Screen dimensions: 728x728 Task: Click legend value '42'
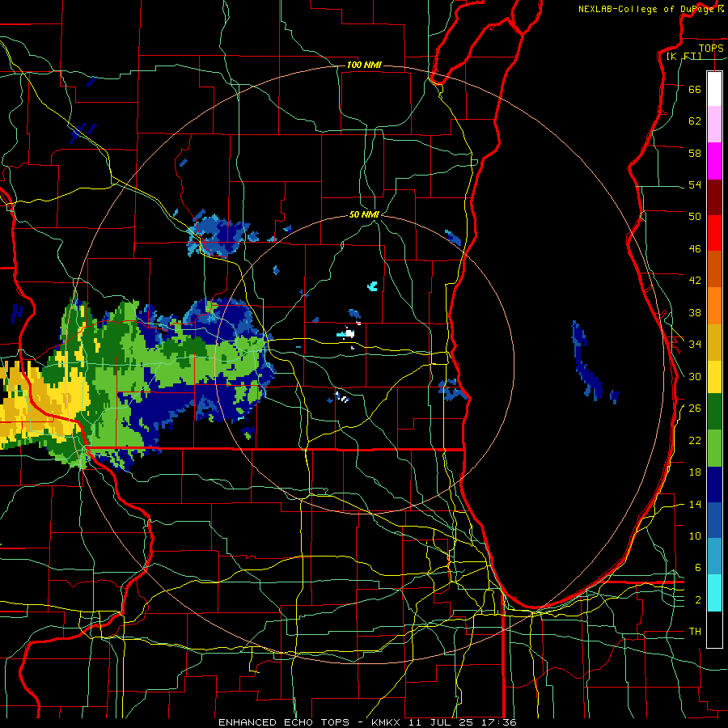695,281
